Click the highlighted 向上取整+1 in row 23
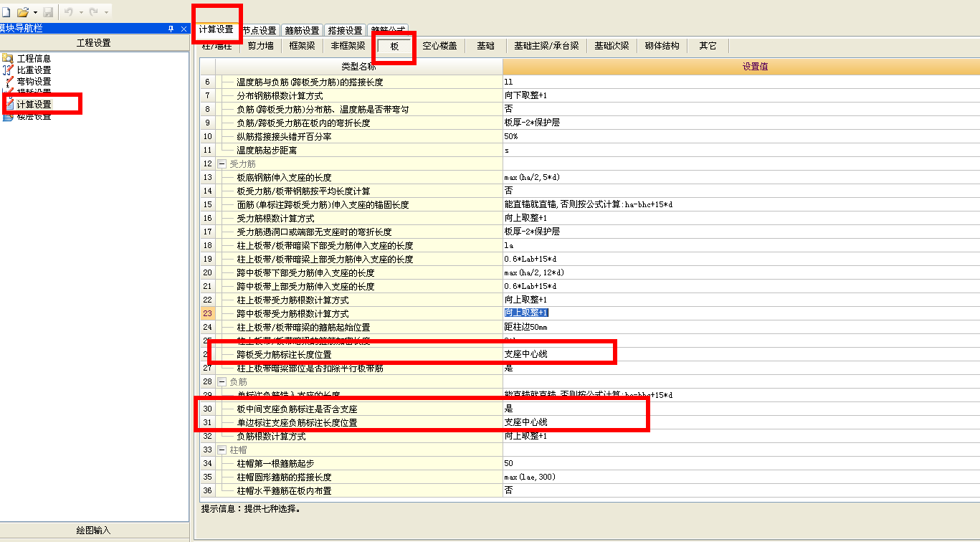 [x=526, y=313]
